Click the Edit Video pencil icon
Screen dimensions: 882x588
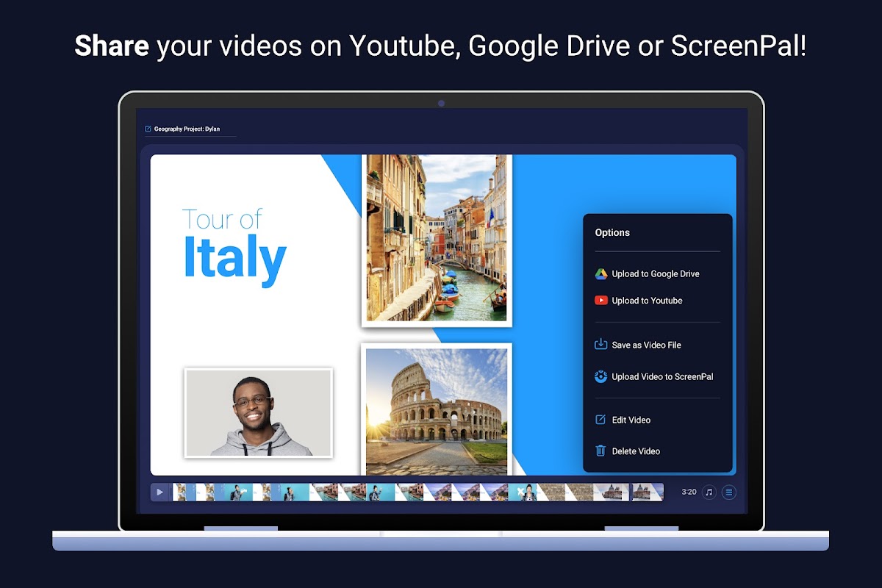click(x=600, y=420)
